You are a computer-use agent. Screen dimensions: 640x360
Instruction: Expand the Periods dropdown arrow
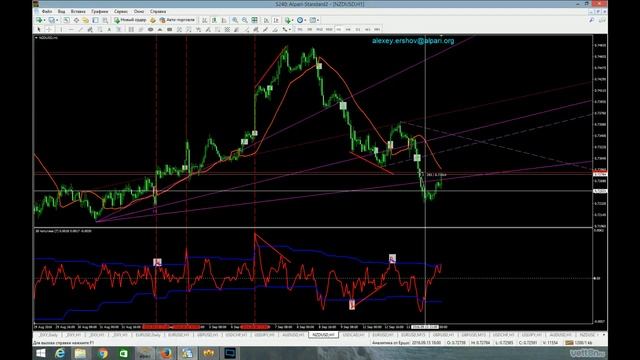305,20
